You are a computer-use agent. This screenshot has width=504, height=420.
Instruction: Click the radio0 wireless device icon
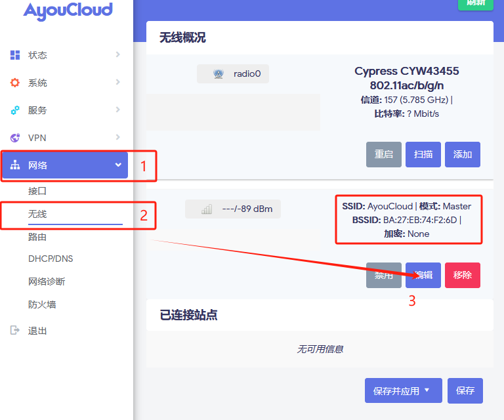tap(219, 74)
